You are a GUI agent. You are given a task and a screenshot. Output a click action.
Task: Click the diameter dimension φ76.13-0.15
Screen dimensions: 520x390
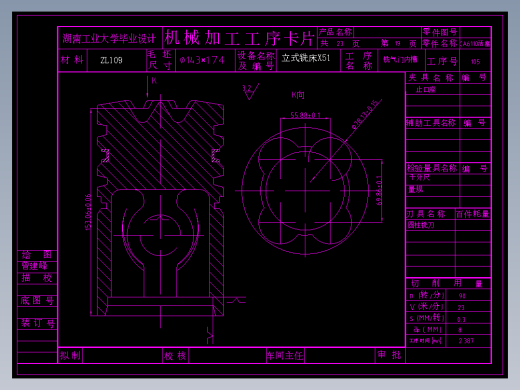(x=364, y=114)
